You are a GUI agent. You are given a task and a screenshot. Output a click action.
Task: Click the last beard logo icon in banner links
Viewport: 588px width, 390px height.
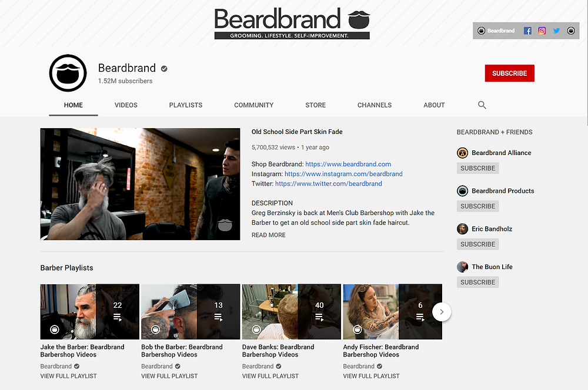[x=571, y=31]
